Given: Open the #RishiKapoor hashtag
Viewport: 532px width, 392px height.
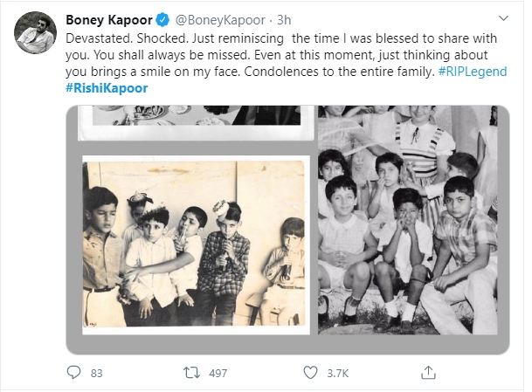Looking at the screenshot, I should [103, 86].
